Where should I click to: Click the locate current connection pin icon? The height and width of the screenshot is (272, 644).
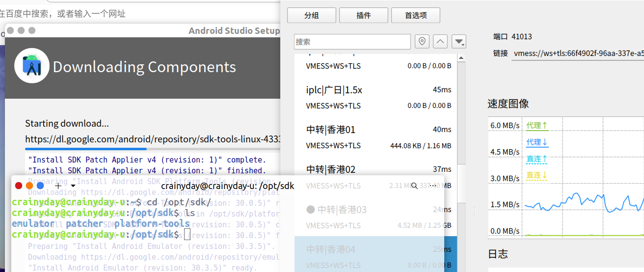[422, 42]
